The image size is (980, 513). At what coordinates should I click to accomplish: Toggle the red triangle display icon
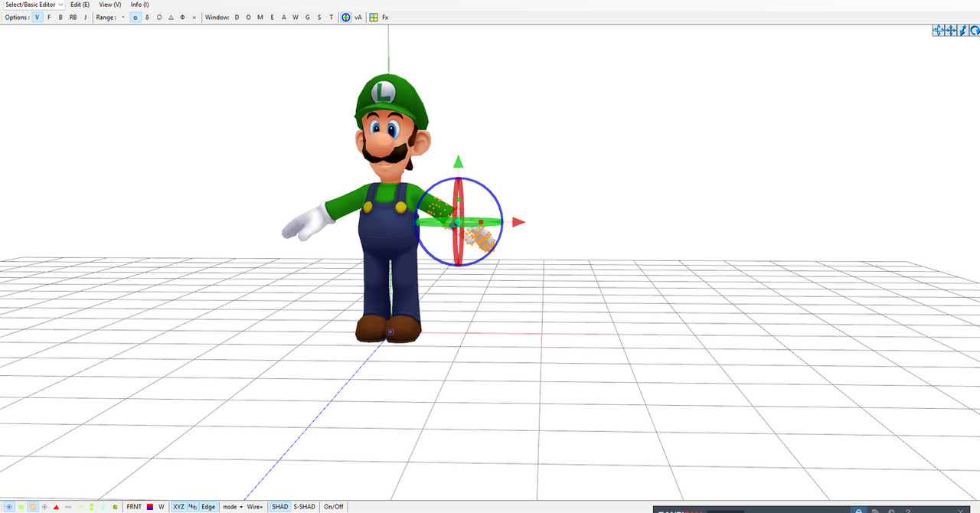(56, 507)
